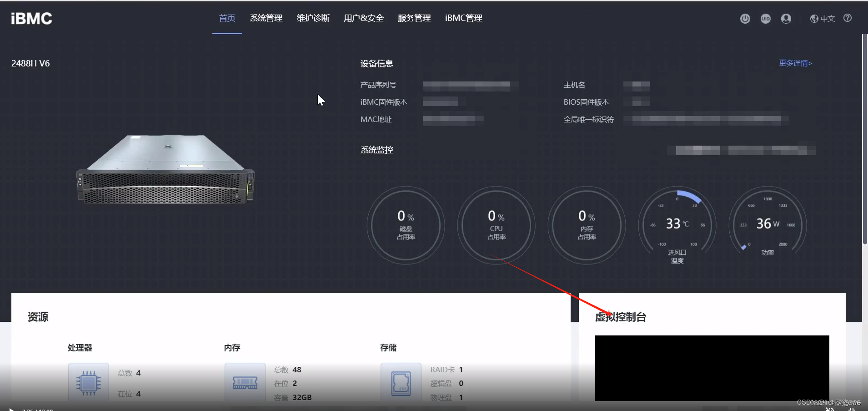This screenshot has height=411, width=868.
Task: Click the 存储 heading
Action: point(388,348)
